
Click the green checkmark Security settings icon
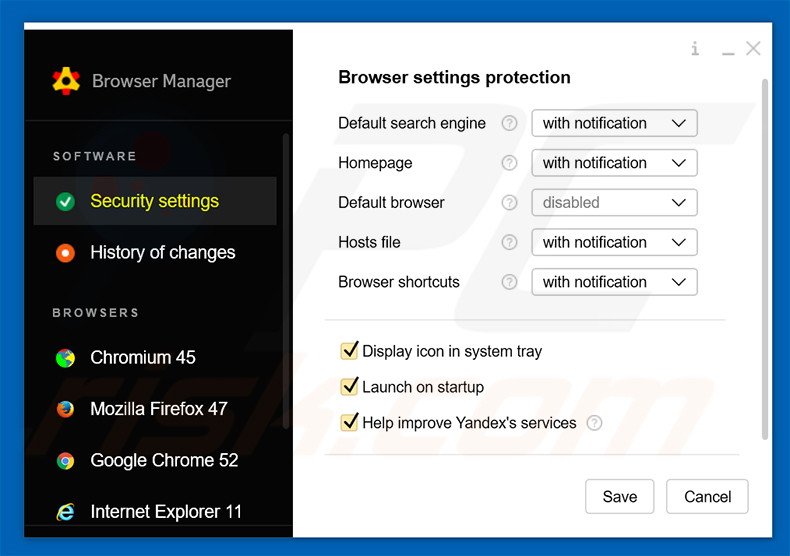[65, 201]
